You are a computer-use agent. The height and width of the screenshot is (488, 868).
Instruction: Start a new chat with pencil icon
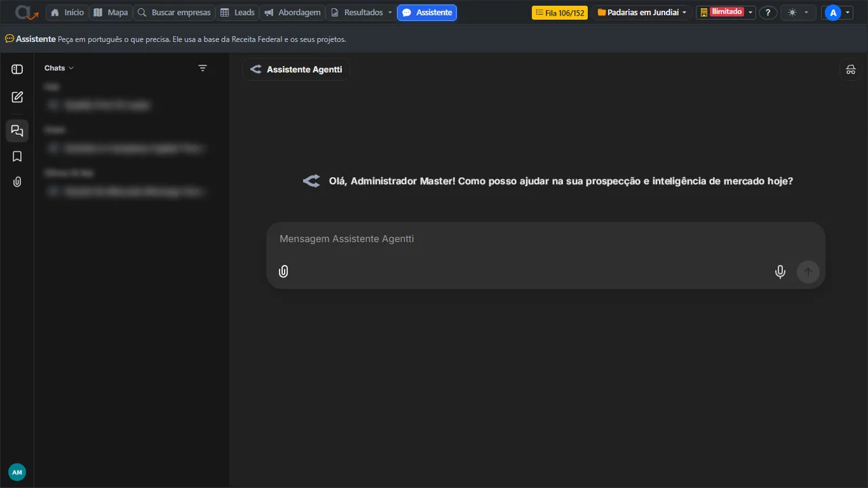[18, 97]
